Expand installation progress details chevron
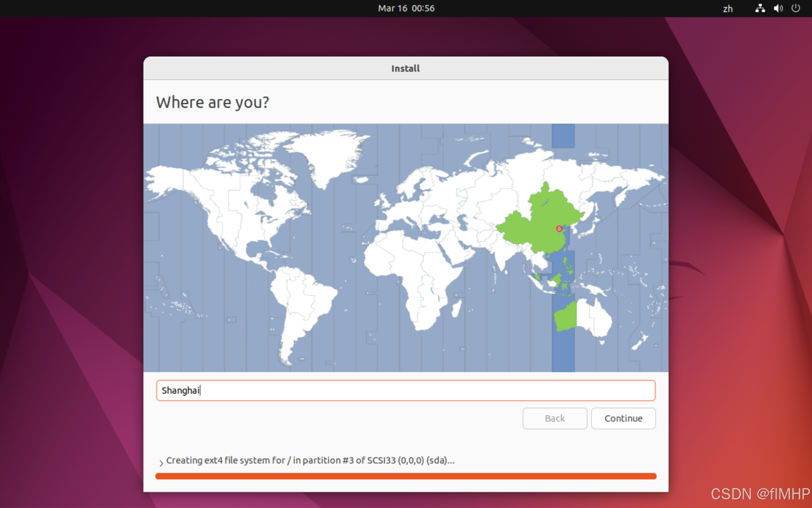The image size is (812, 508). pos(161,463)
